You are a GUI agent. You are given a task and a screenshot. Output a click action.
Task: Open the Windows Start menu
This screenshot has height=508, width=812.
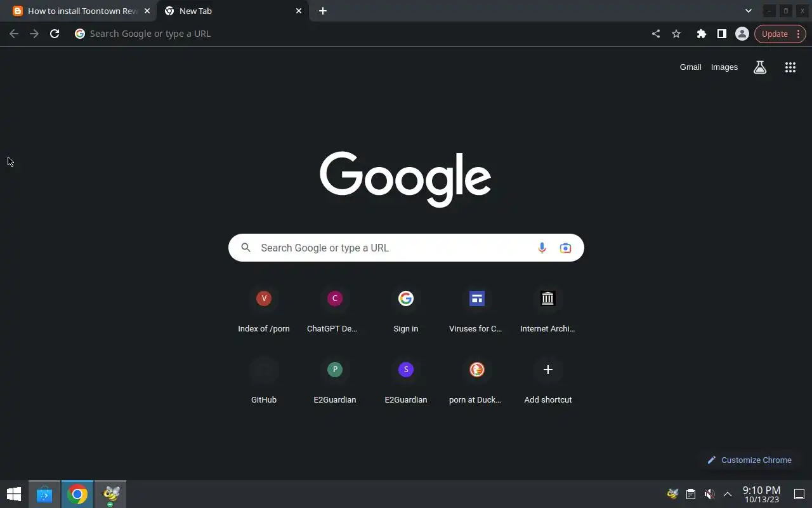click(x=14, y=494)
